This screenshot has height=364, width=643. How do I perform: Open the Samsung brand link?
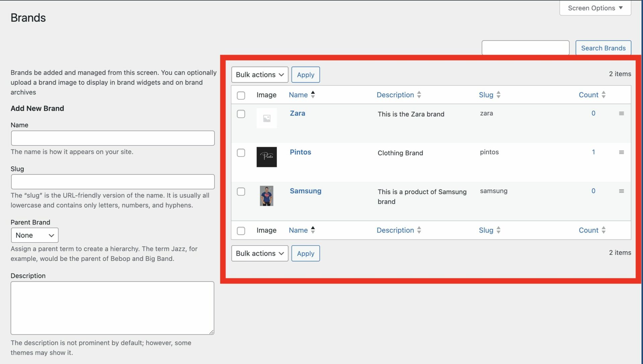(305, 191)
